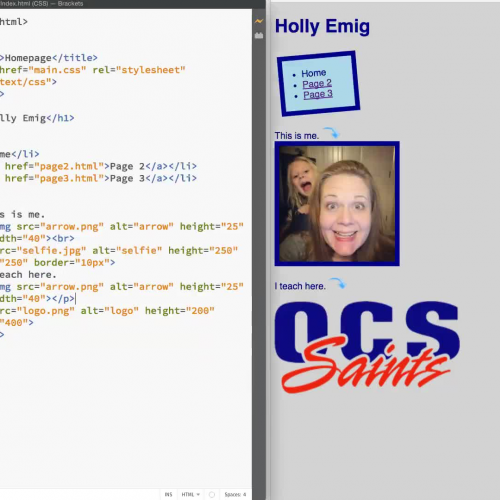Screen dimensions: 500x500
Task: Click 'each here.' text line in code
Action: 28,275
